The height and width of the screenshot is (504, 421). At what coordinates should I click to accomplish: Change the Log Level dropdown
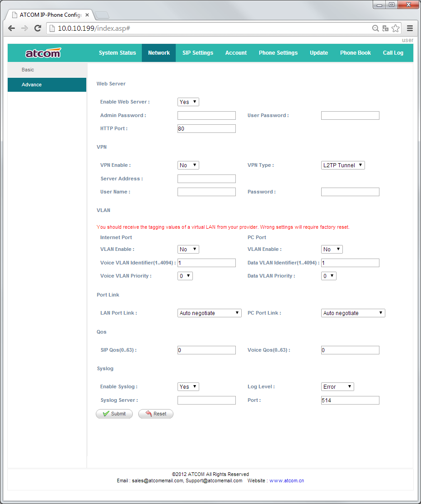337,387
